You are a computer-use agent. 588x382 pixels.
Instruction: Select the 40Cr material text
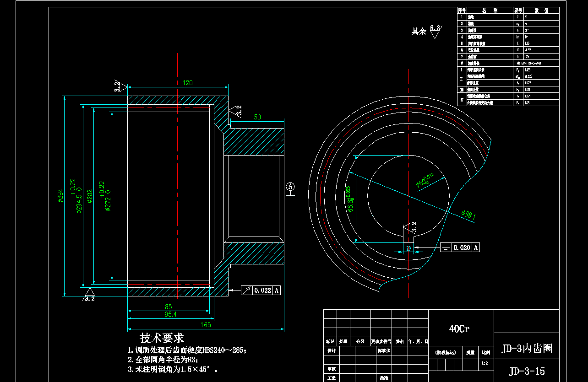pos(459,328)
